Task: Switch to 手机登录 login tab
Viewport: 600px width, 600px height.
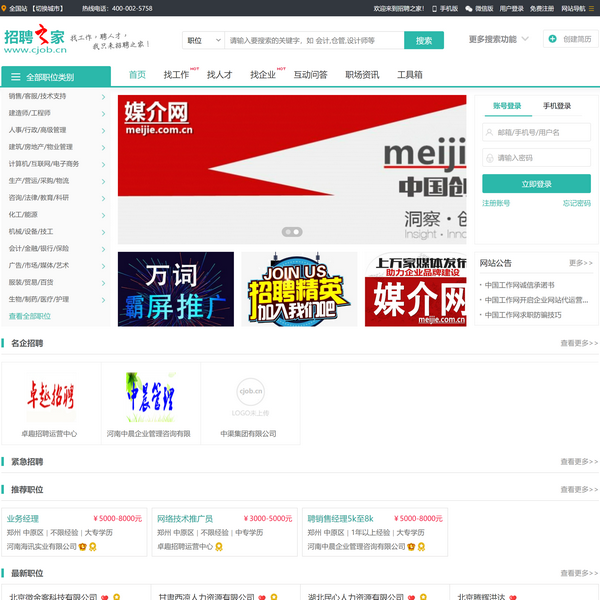Action: pyautogui.click(x=557, y=106)
